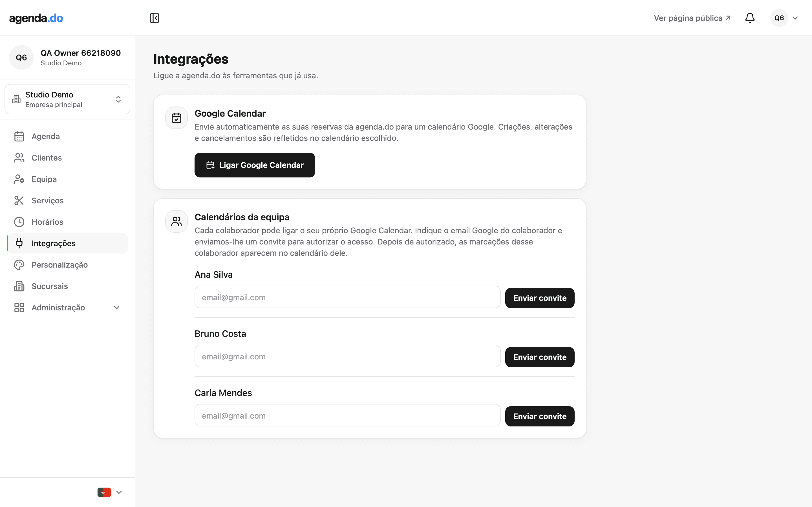Viewport: 812px width, 507px height.
Task: Open notifications bell icon
Action: 750,18
